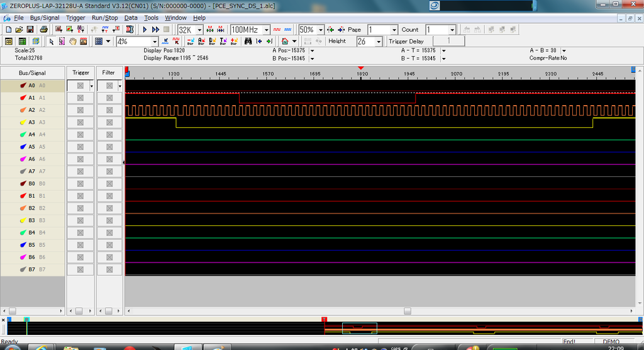Open file with the folder icon
Viewport: 644px width, 350px height.
click(x=19, y=30)
